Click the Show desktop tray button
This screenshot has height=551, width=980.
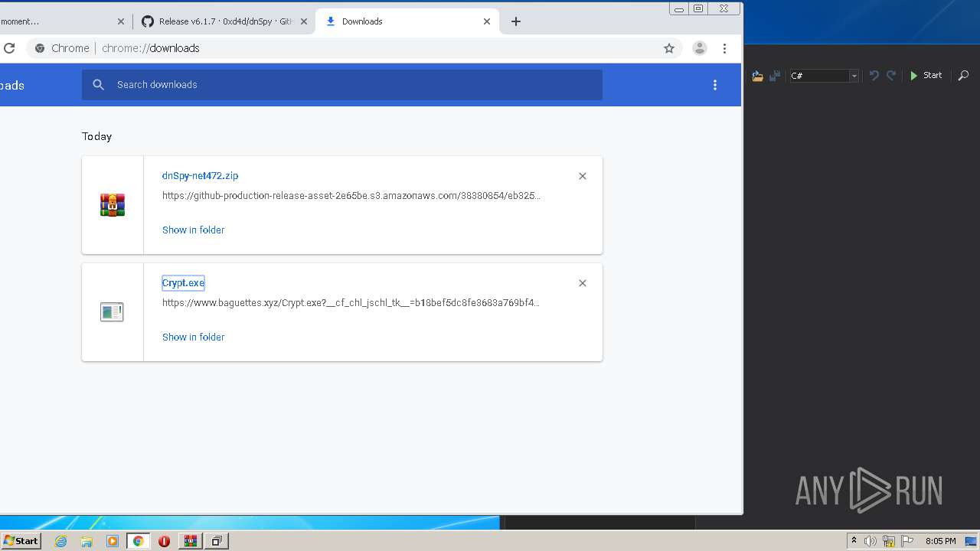pos(971,541)
